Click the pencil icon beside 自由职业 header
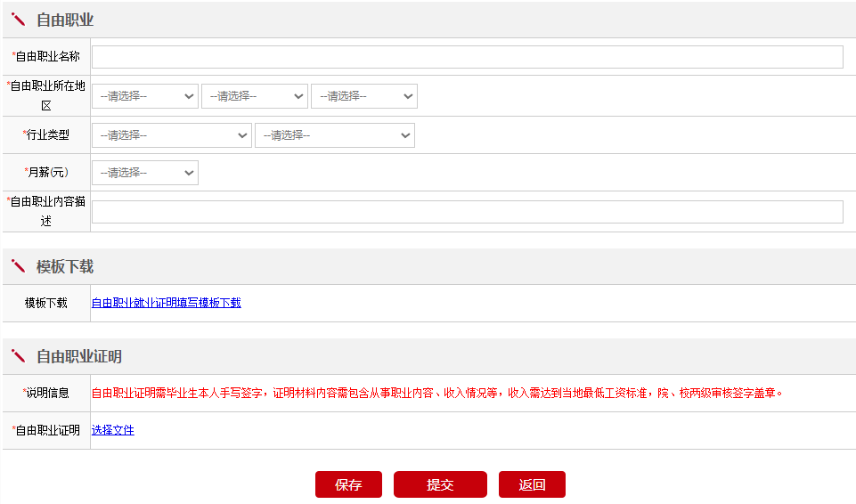The width and height of the screenshot is (856, 504). [x=18, y=20]
